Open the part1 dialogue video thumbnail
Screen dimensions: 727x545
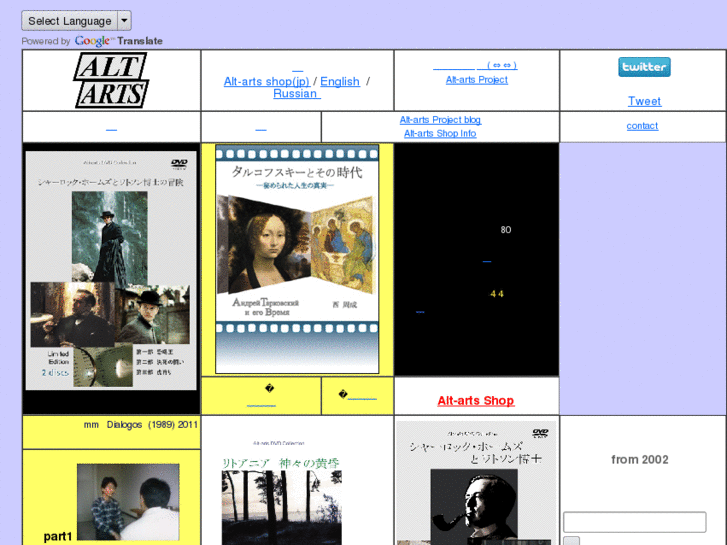[128, 502]
